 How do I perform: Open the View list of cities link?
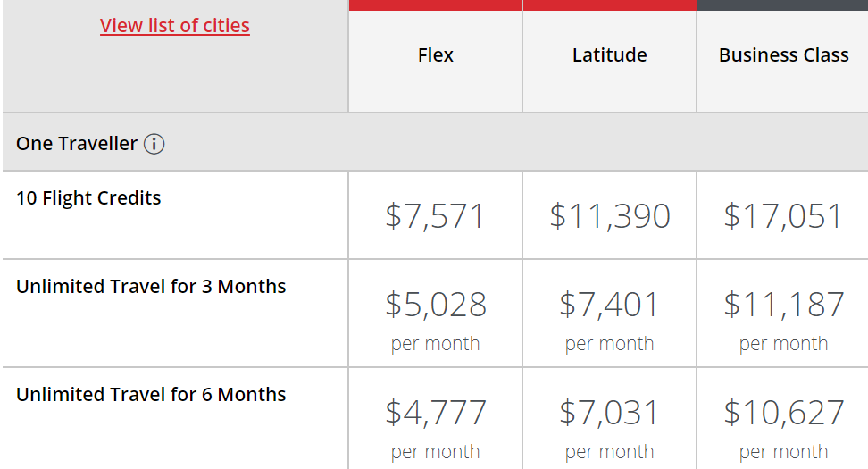point(175,26)
